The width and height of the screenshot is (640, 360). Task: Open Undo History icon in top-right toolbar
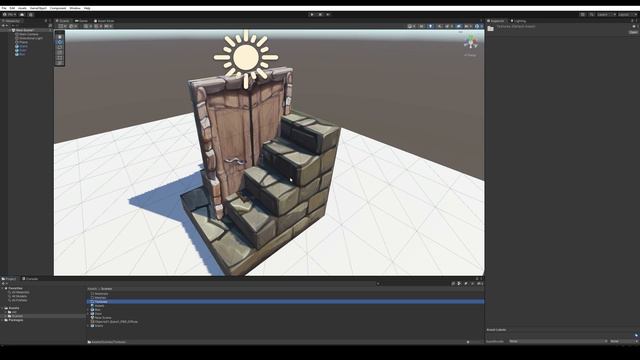[582, 15]
